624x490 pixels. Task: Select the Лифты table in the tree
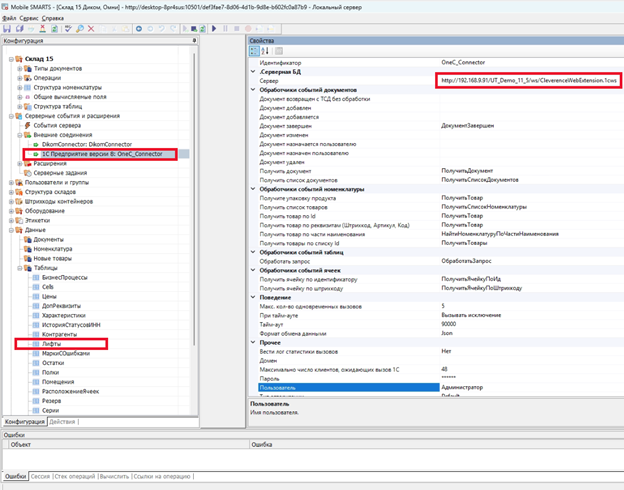(51, 343)
